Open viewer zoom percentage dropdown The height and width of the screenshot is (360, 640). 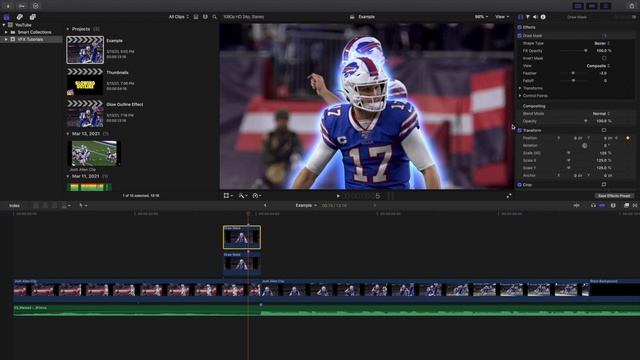pos(481,17)
